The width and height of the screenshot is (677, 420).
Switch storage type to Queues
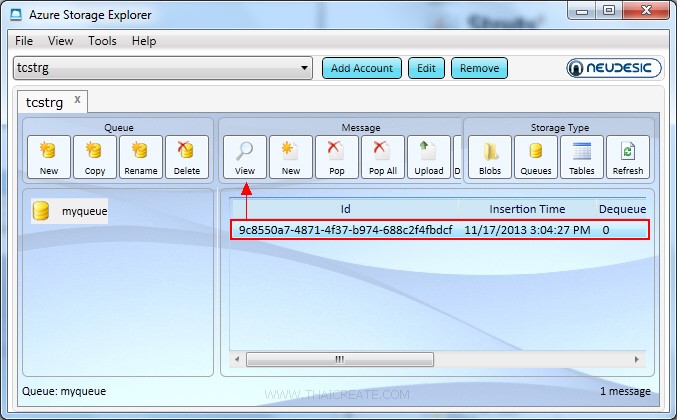click(x=536, y=157)
